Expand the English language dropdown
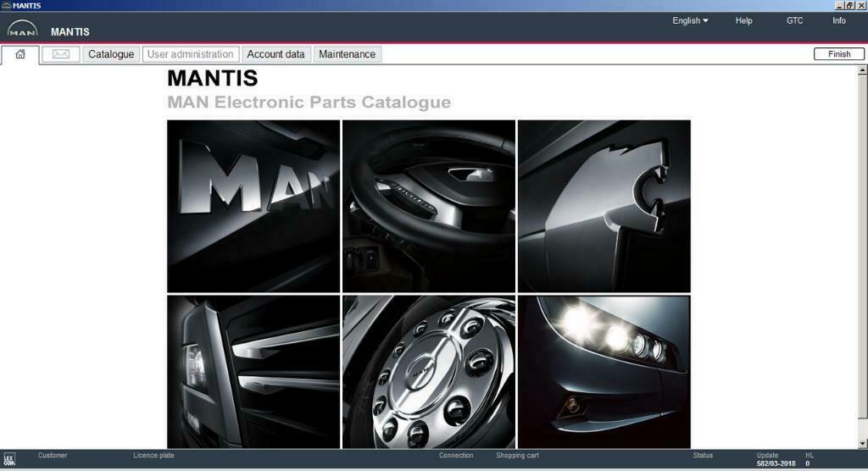 point(690,20)
